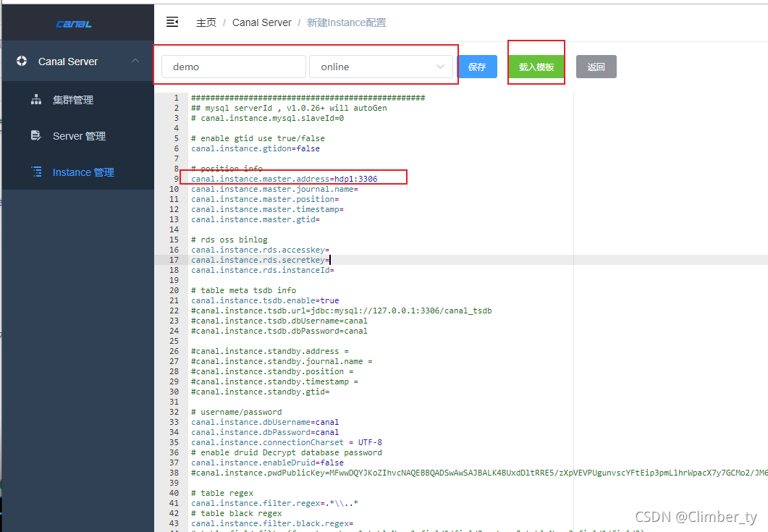Click the blue 保存 button
The image size is (768, 532).
[477, 67]
